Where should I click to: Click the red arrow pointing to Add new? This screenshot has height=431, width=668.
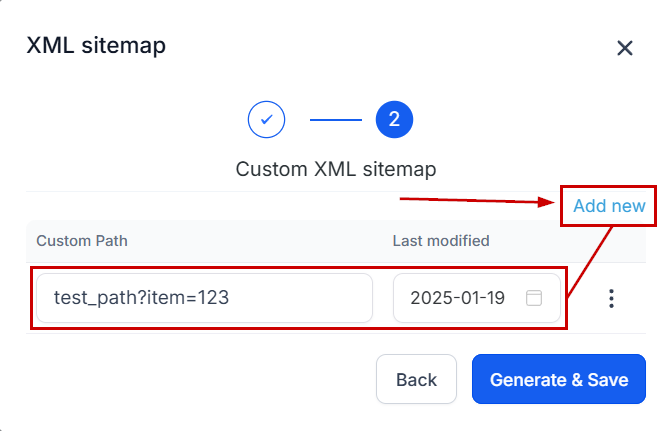tap(478, 201)
